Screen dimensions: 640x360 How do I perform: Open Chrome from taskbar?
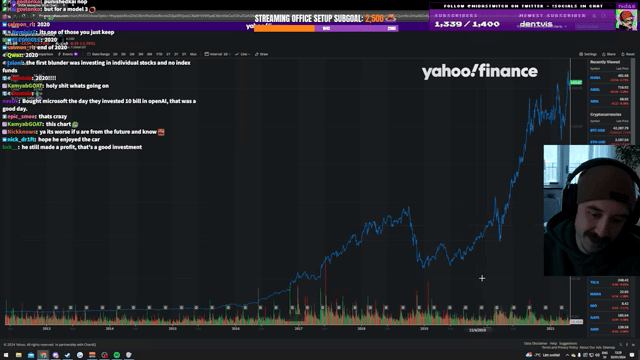point(43,355)
